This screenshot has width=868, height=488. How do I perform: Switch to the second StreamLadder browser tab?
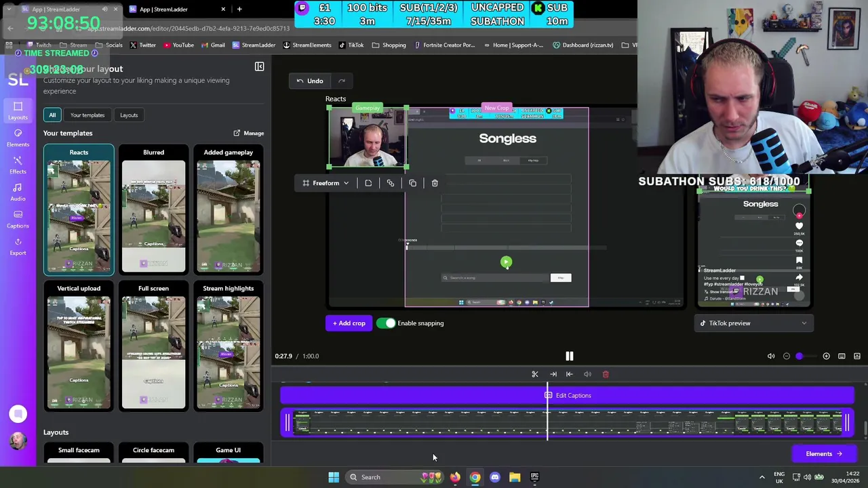(x=178, y=9)
